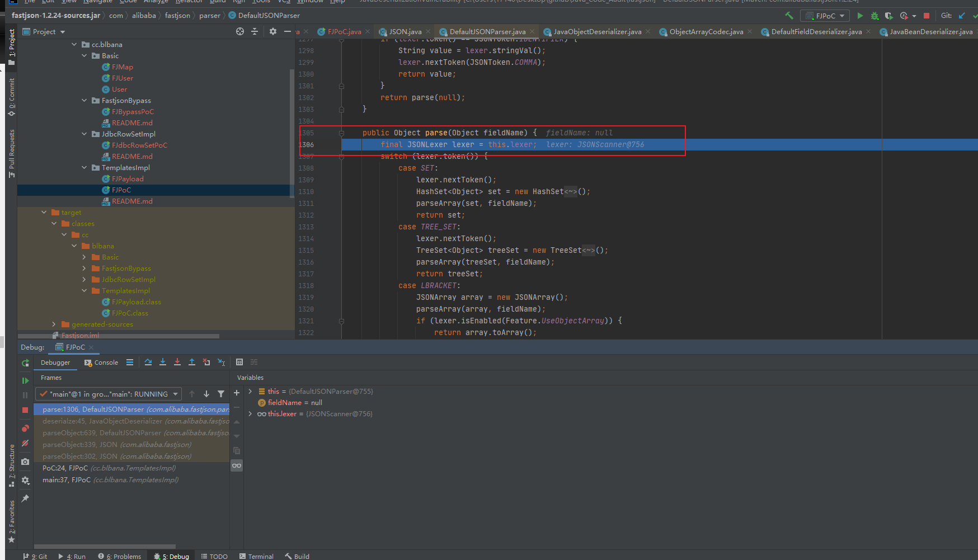Expand the generated-sources folder

54,324
